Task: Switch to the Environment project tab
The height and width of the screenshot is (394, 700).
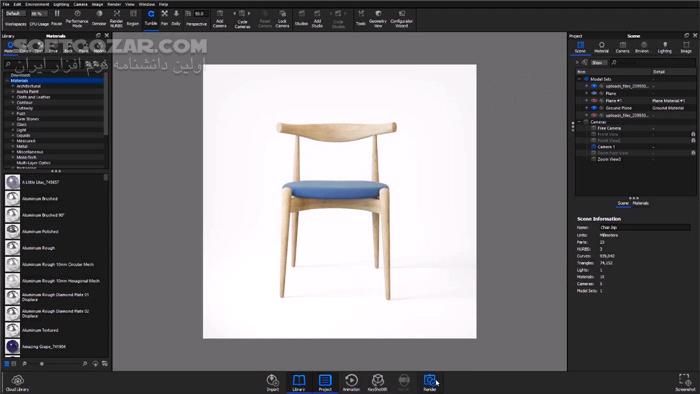Action: [x=643, y=47]
